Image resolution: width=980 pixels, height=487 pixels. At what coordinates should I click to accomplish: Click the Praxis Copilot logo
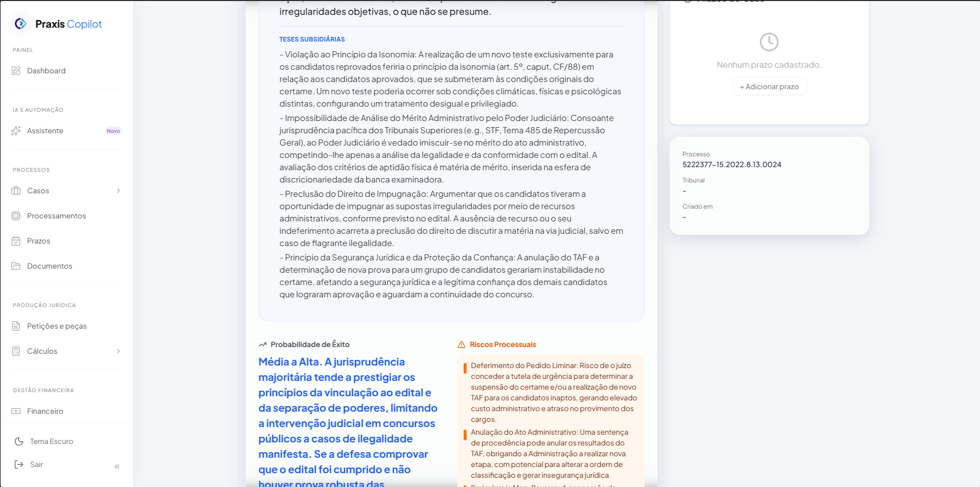[56, 24]
